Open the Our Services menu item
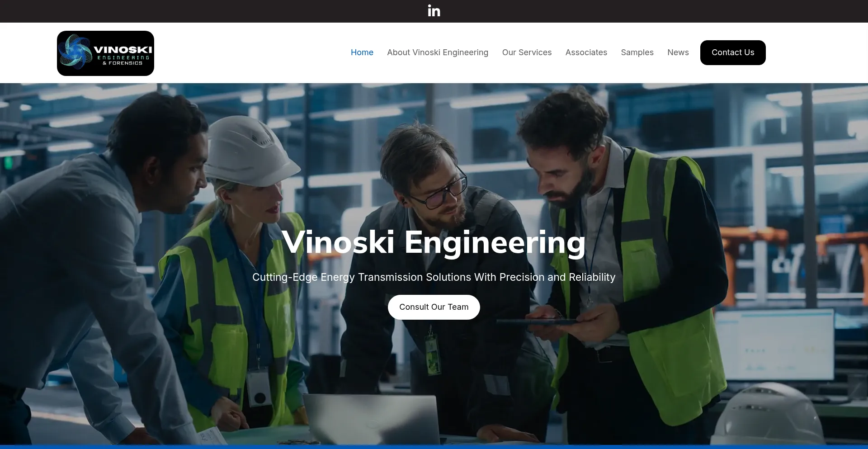Viewport: 868px width, 449px height. pyautogui.click(x=527, y=52)
